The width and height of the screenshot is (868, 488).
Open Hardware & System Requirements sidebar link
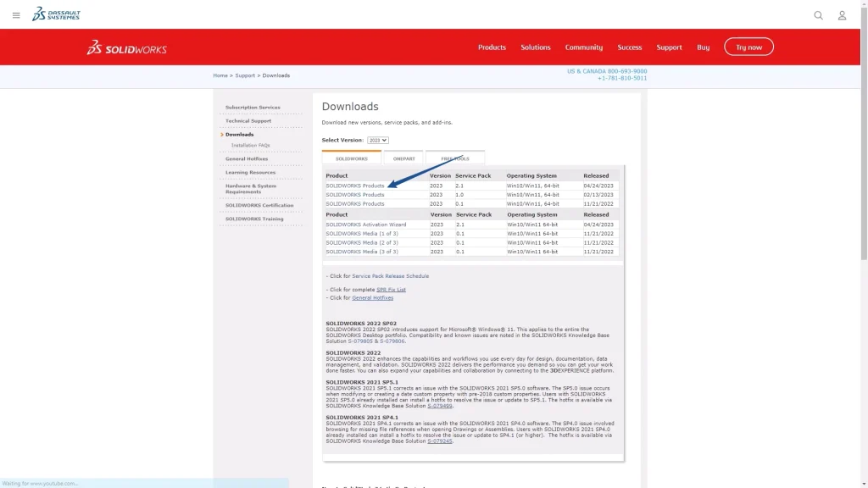[x=251, y=189]
